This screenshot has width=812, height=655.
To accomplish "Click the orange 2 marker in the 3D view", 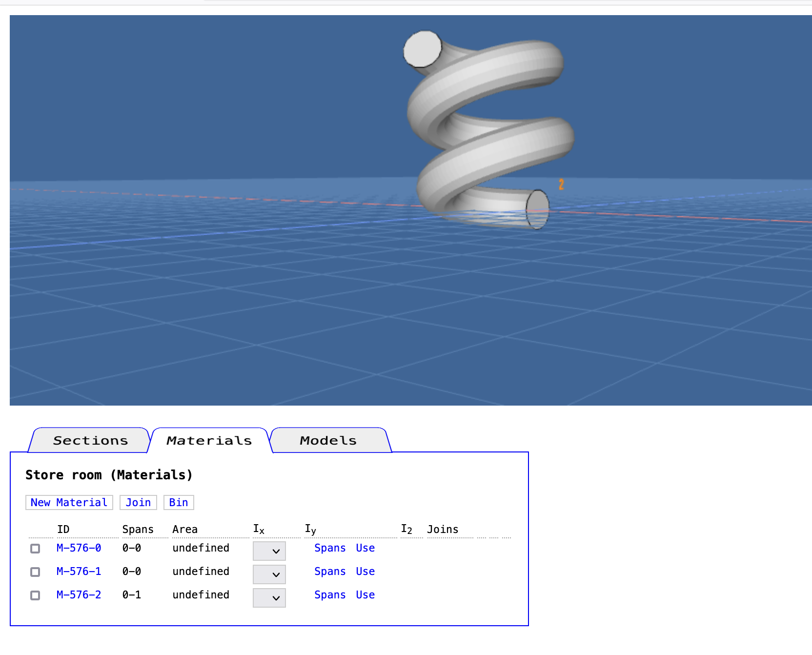I will [x=561, y=184].
